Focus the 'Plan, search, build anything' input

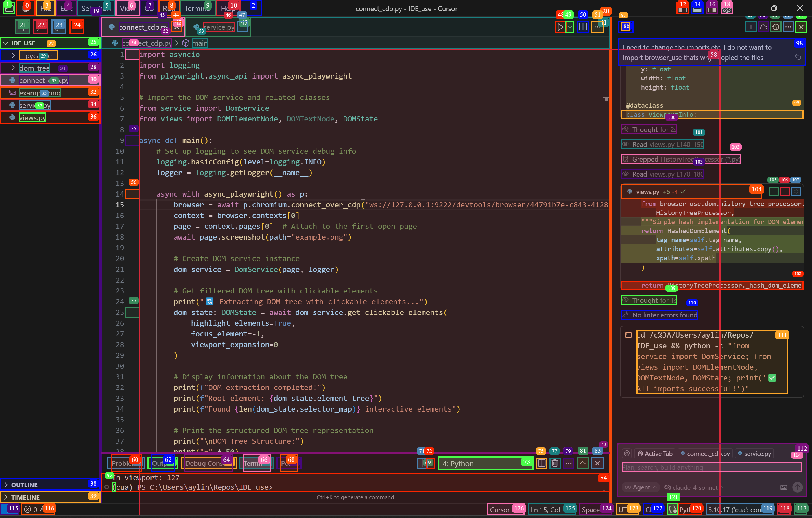[711, 467]
